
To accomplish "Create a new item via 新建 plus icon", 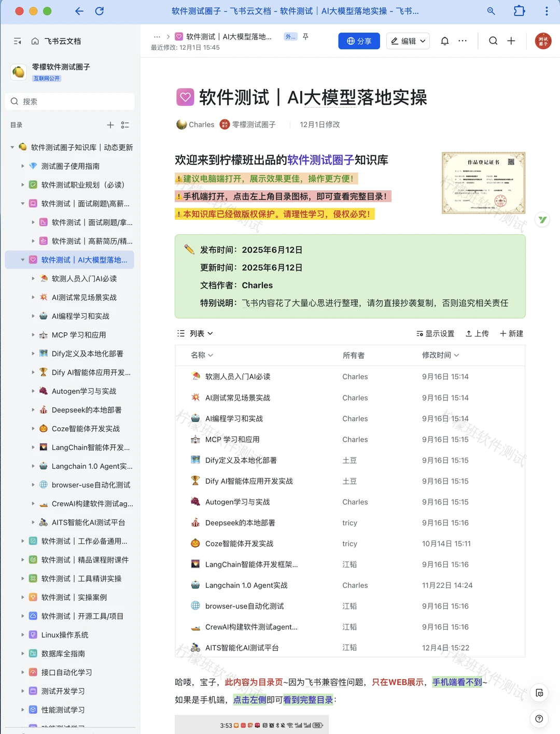I will tap(510, 333).
